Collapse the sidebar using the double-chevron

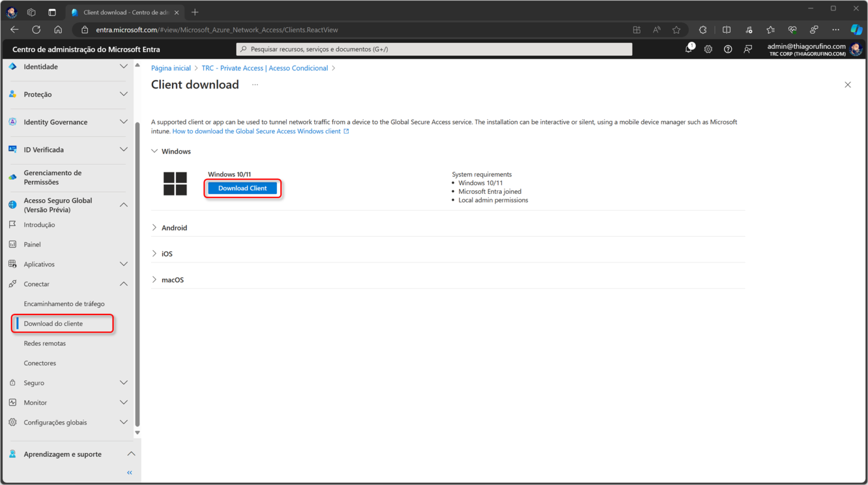coord(129,472)
